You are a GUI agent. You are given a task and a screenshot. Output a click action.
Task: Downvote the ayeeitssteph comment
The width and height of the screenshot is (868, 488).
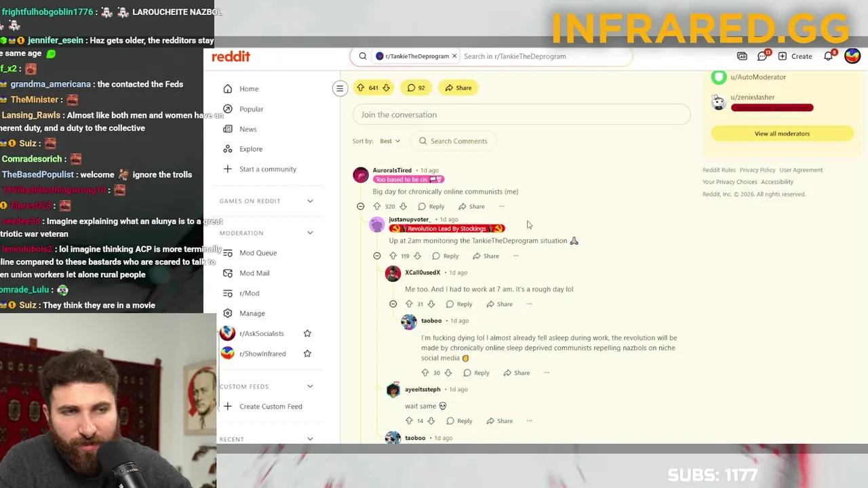click(431, 421)
